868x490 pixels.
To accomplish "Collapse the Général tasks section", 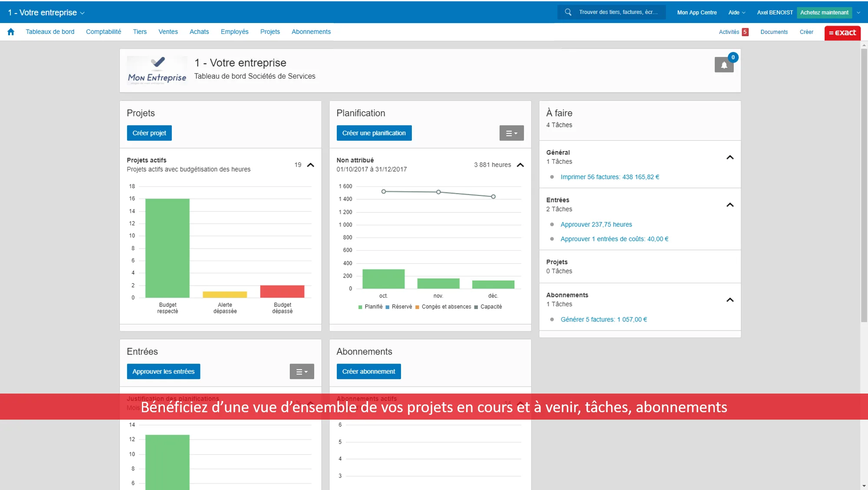I will 730,157.
